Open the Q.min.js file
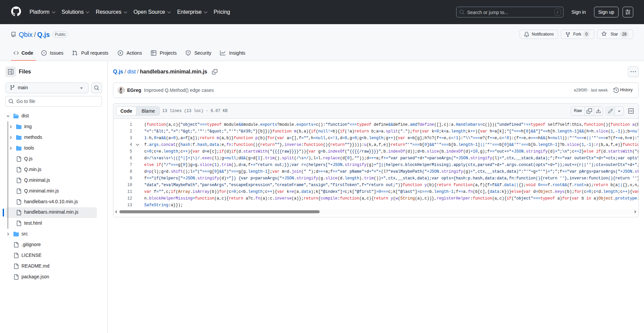Screen dimensions: 644x333 tap(33, 169)
